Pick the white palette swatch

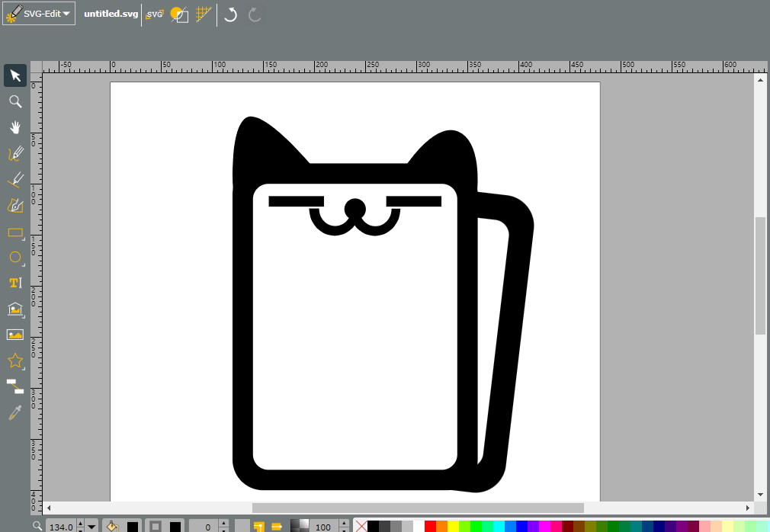point(419,527)
